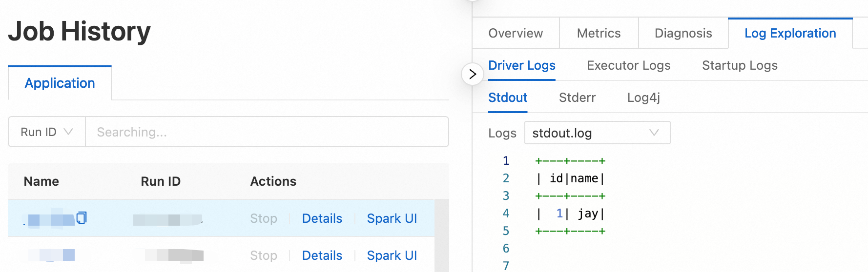Show the Stderr log output
Image resolution: width=868 pixels, height=272 pixels.
(577, 97)
